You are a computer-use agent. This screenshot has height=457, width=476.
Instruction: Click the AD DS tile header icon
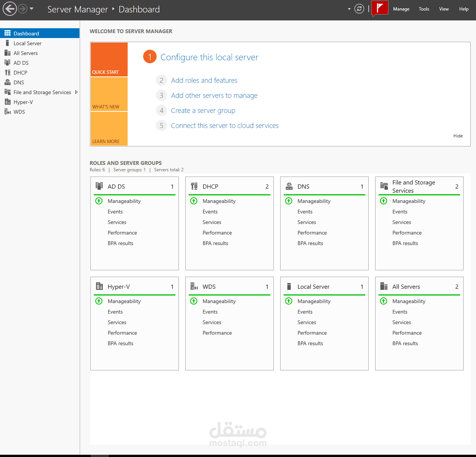[99, 186]
